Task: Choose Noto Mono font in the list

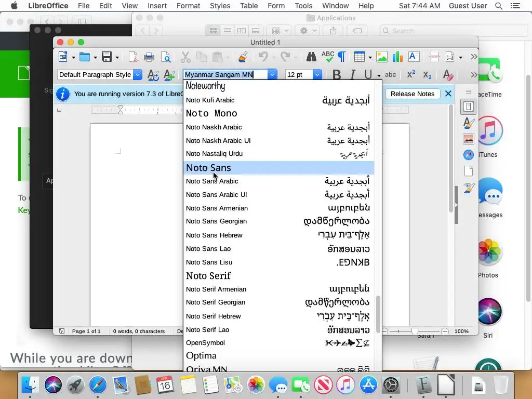Action: coord(278,113)
